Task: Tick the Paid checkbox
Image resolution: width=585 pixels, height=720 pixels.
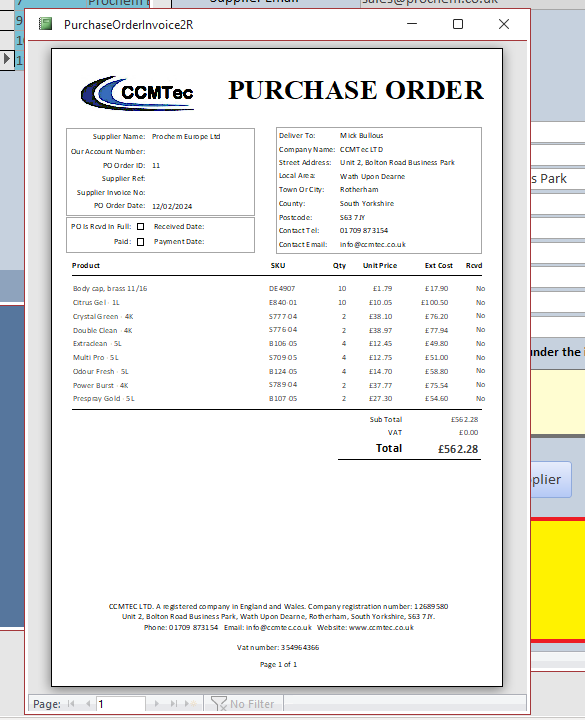Action: (x=141, y=242)
